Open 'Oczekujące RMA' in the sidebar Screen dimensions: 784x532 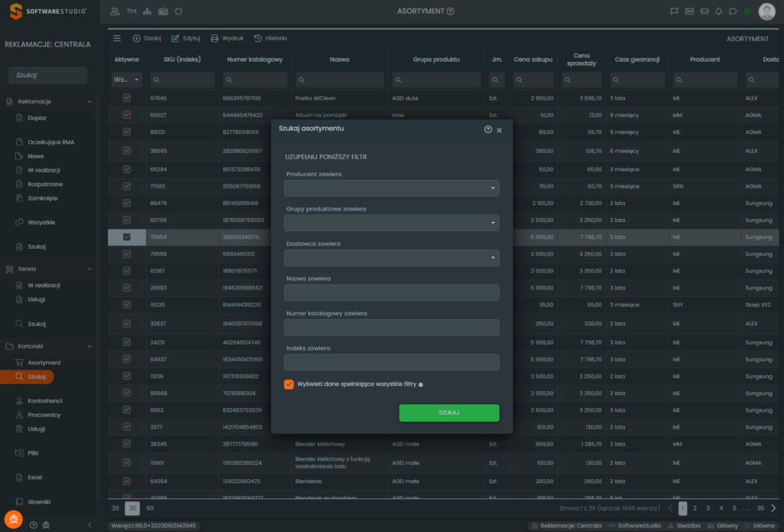tap(51, 142)
